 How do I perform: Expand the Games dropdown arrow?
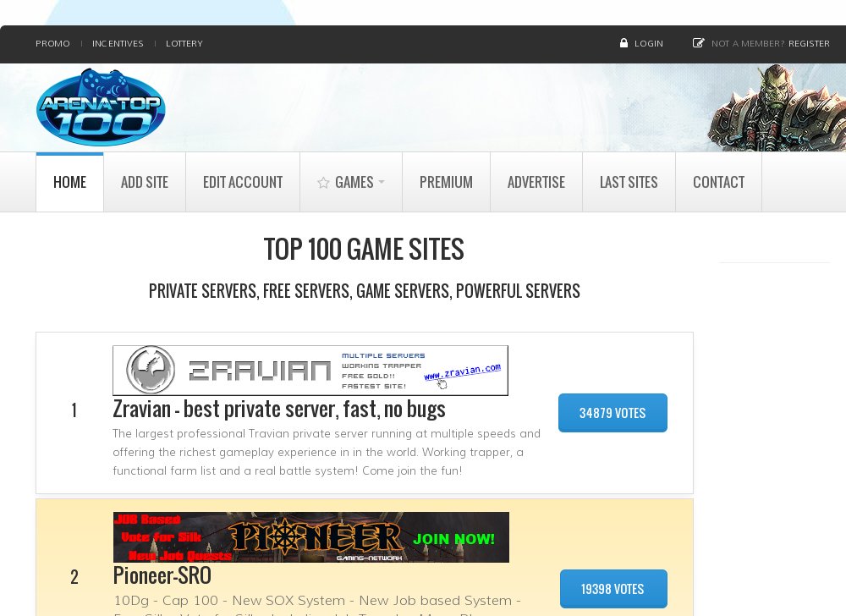382,183
